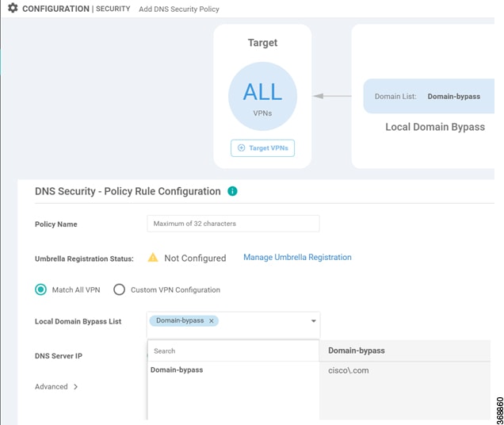Open the Local Domain Bypass List dropdown arrow
This screenshot has height=425, width=504.
coord(313,321)
